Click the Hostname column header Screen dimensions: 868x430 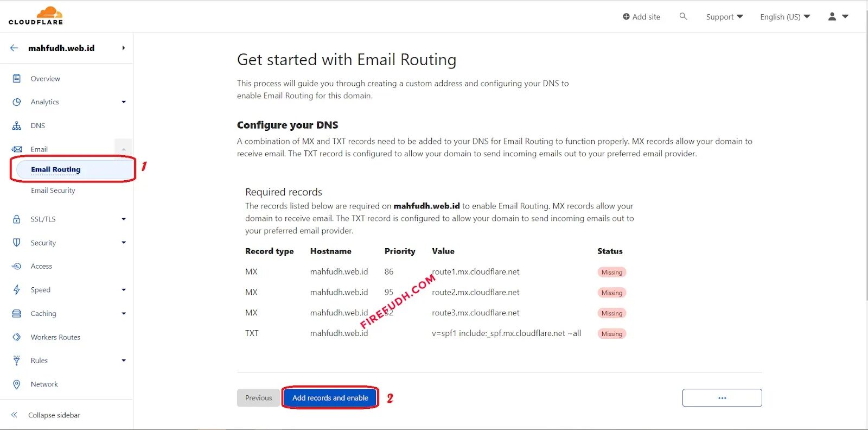[x=331, y=251]
